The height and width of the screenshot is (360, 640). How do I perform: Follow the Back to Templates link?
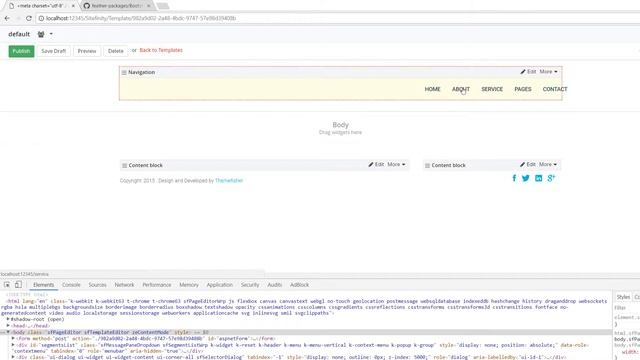point(161,50)
